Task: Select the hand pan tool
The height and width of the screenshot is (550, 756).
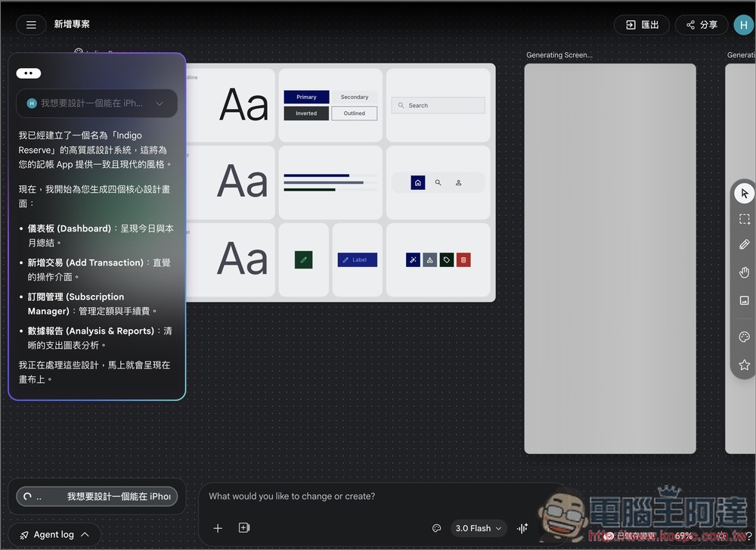Action: coord(744,272)
